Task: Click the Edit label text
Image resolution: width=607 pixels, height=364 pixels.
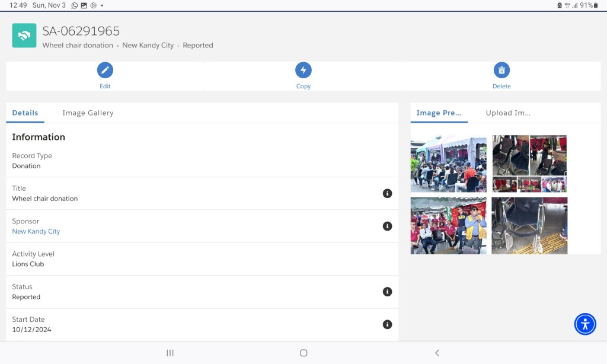Action: click(105, 86)
